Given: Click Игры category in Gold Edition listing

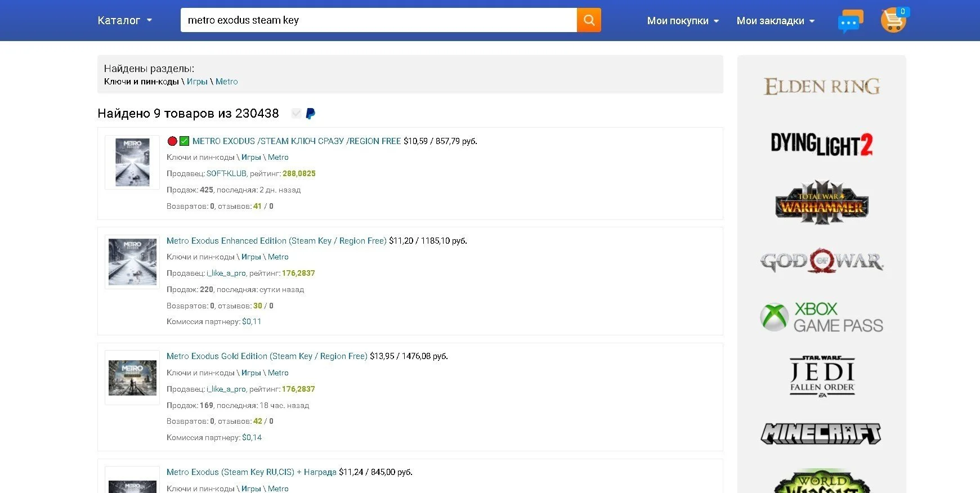Looking at the screenshot, I should [251, 373].
